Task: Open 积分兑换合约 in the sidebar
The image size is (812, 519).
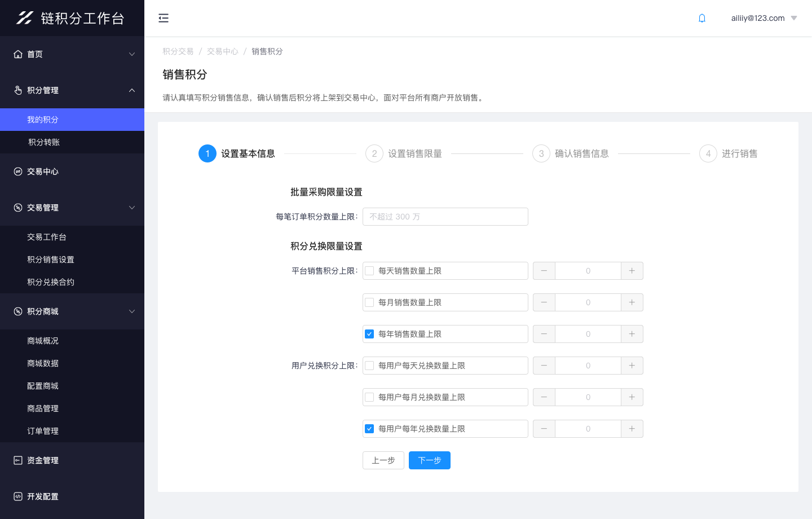Action: coord(72,282)
